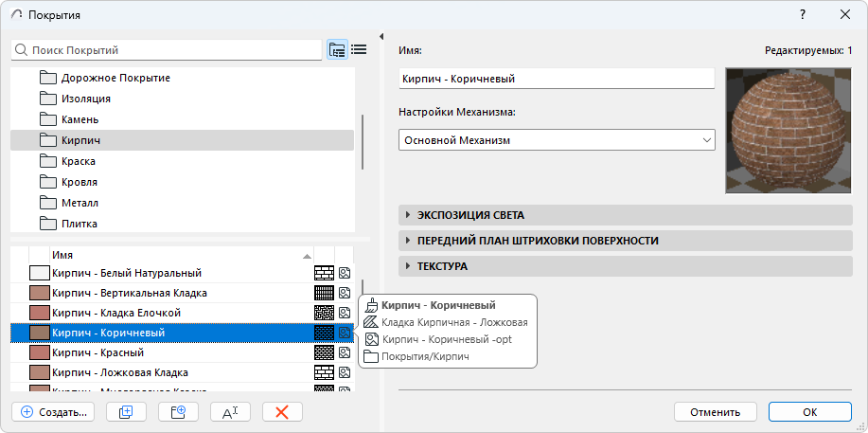Open the Настройки Механизма dropdown
This screenshot has height=433, width=868.
pos(557,140)
